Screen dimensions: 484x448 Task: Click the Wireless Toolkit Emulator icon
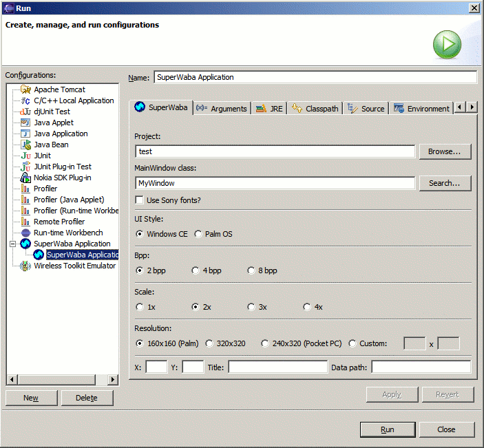pyautogui.click(x=25, y=266)
